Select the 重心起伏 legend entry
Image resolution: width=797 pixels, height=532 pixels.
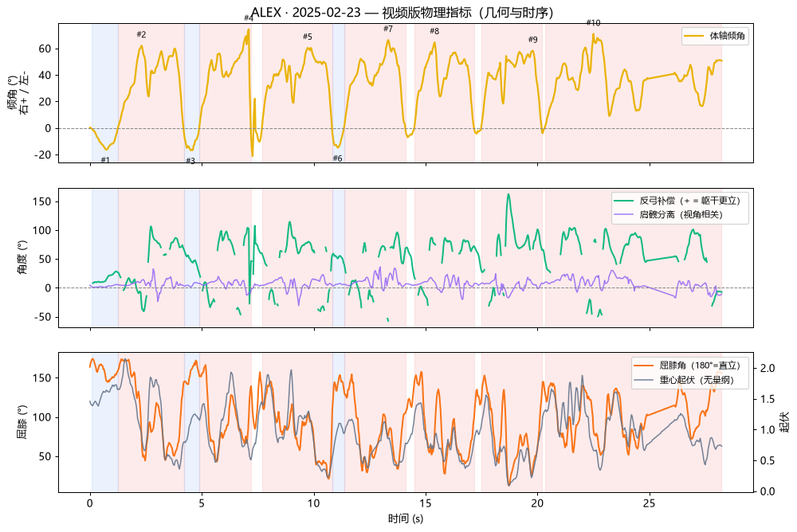tap(684, 380)
